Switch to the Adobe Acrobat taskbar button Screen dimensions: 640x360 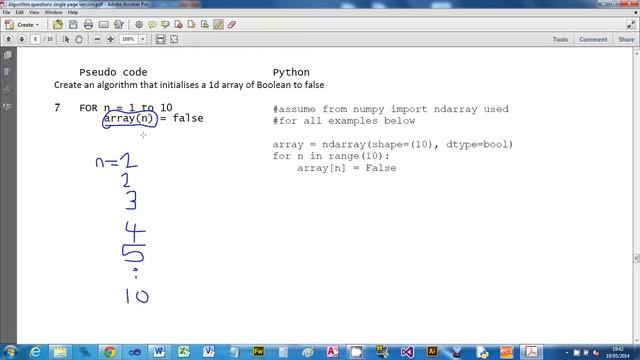pyautogui.click(x=531, y=352)
